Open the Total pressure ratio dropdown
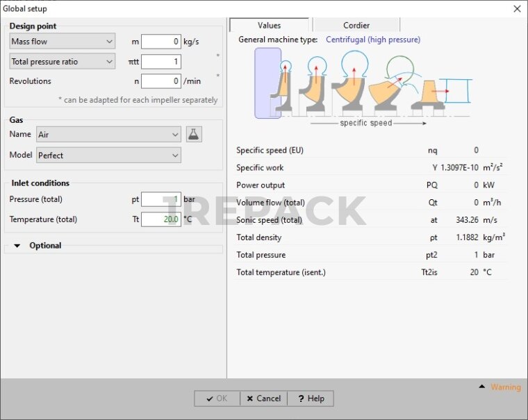This screenshot has width=528, height=420. pyautogui.click(x=62, y=62)
